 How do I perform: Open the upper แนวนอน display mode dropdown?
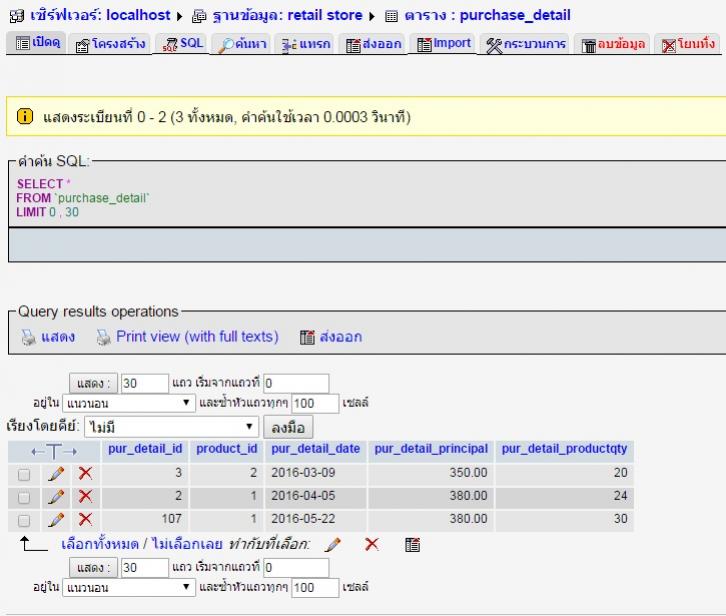[129, 403]
